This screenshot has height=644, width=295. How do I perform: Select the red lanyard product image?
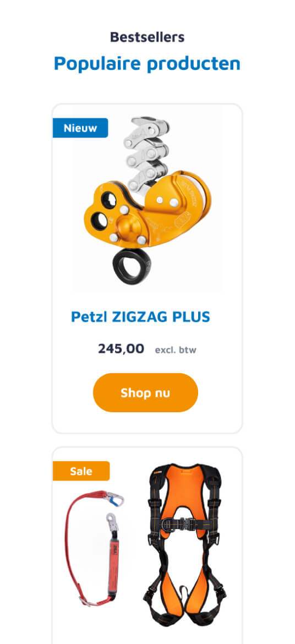(x=95, y=549)
